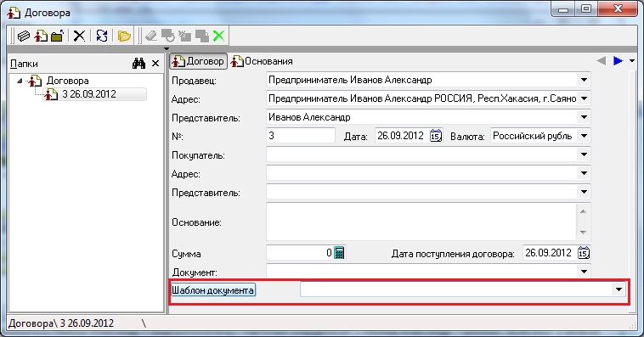The image size is (644, 337).
Task: Click the gray sparkle-rectangle toolbar icon
Action: click(185, 37)
